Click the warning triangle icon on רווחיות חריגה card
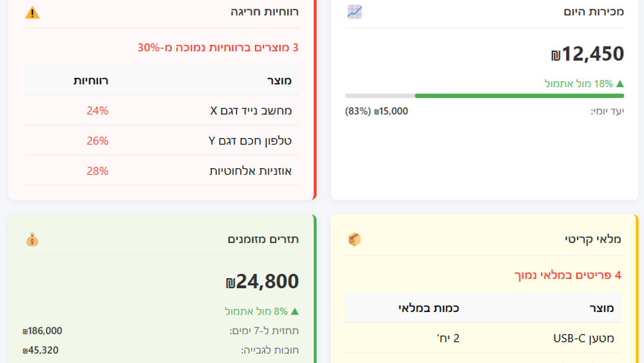The image size is (644, 363). pos(32,12)
